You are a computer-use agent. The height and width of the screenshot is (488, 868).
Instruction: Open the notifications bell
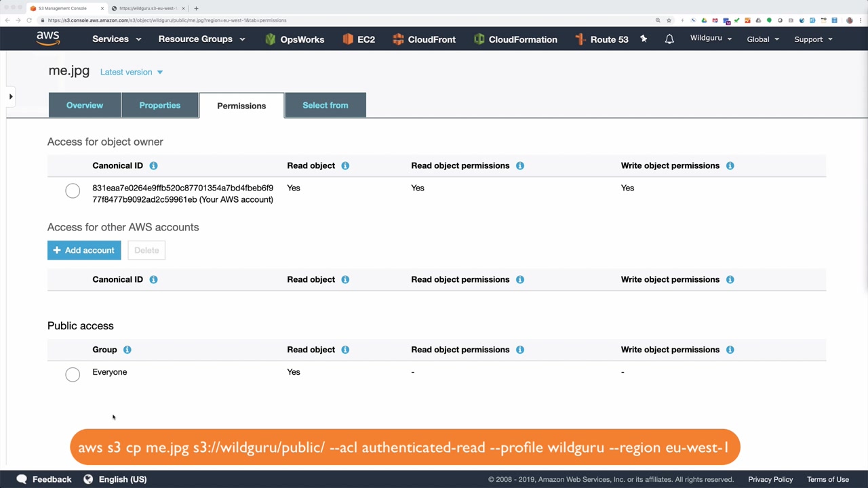(x=669, y=39)
